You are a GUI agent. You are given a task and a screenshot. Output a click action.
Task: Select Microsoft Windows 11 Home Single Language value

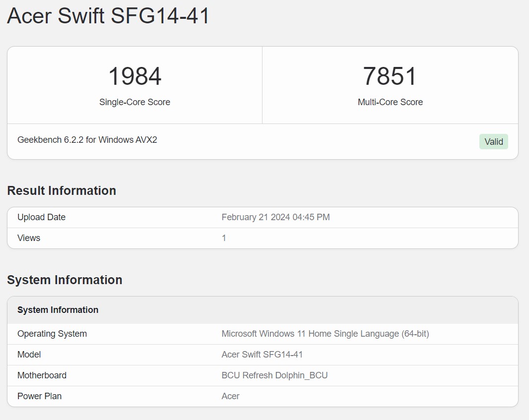click(x=325, y=334)
